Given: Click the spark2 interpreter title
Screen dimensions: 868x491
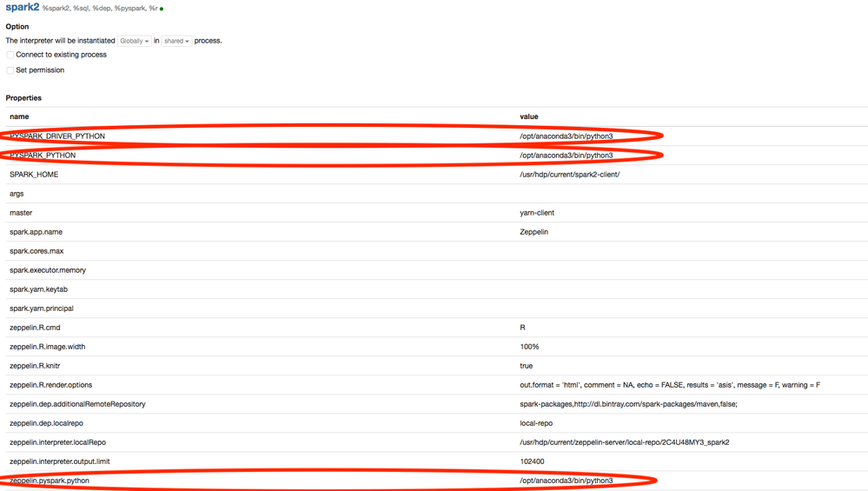Looking at the screenshot, I should [x=22, y=7].
